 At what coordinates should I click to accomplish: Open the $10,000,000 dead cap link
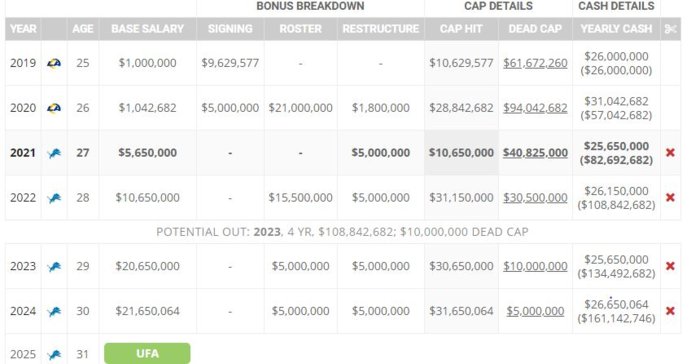tap(535, 266)
